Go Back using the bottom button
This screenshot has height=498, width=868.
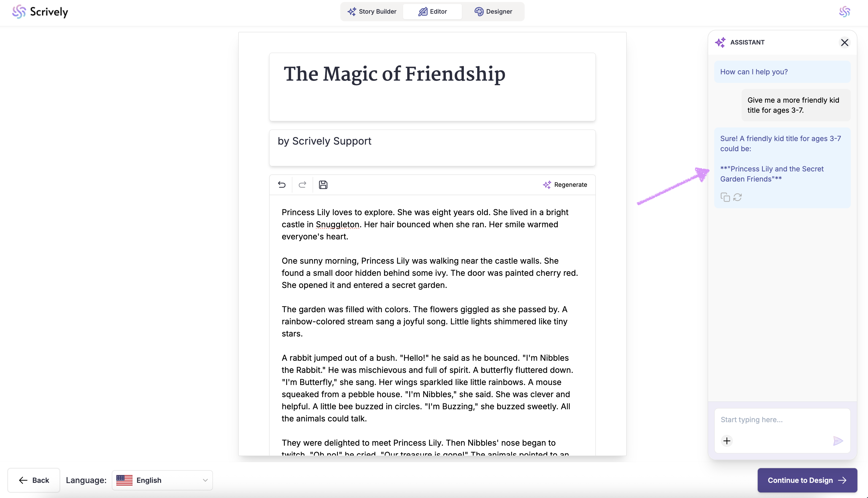click(34, 480)
